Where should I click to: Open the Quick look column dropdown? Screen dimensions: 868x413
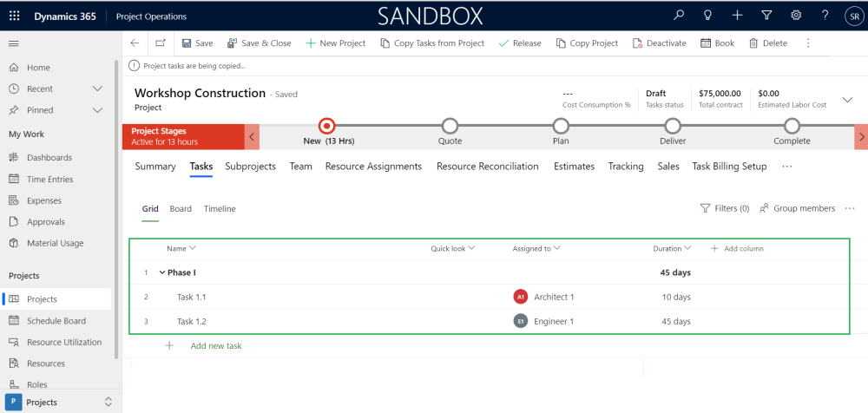(x=471, y=248)
